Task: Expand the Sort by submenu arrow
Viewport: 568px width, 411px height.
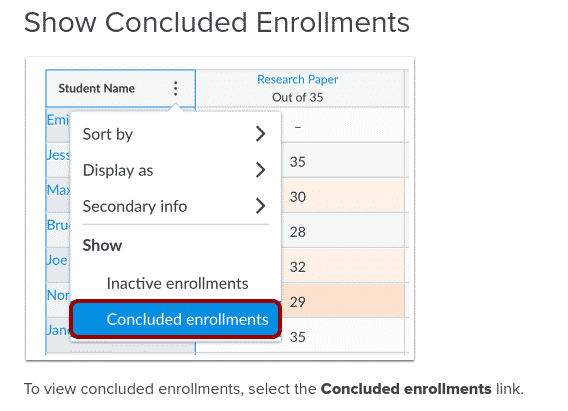Action: click(x=260, y=134)
